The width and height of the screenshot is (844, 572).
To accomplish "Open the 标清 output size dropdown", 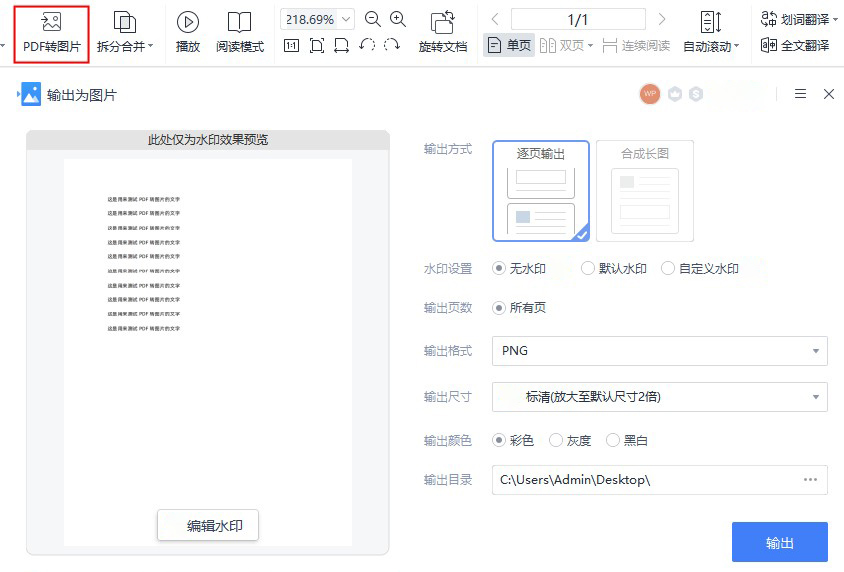I will 659,397.
